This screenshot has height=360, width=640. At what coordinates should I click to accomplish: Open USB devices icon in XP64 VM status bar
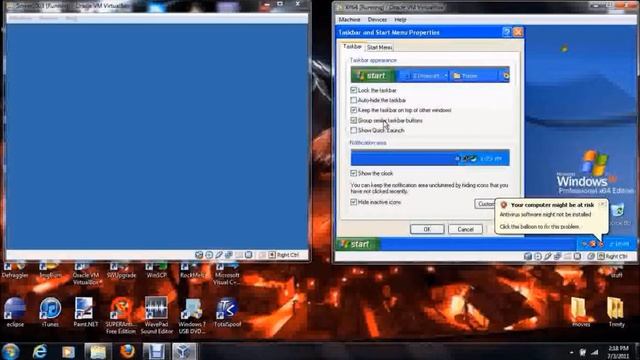548,256
